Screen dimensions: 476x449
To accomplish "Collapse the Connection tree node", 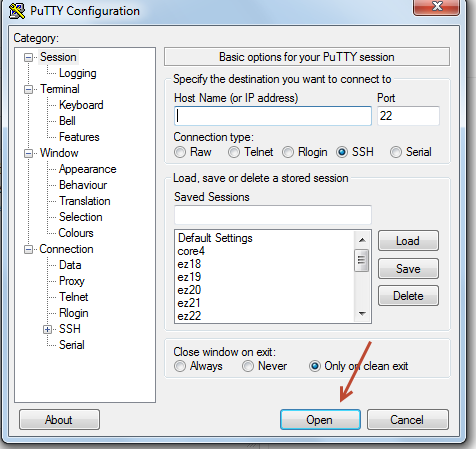I will tap(29, 250).
